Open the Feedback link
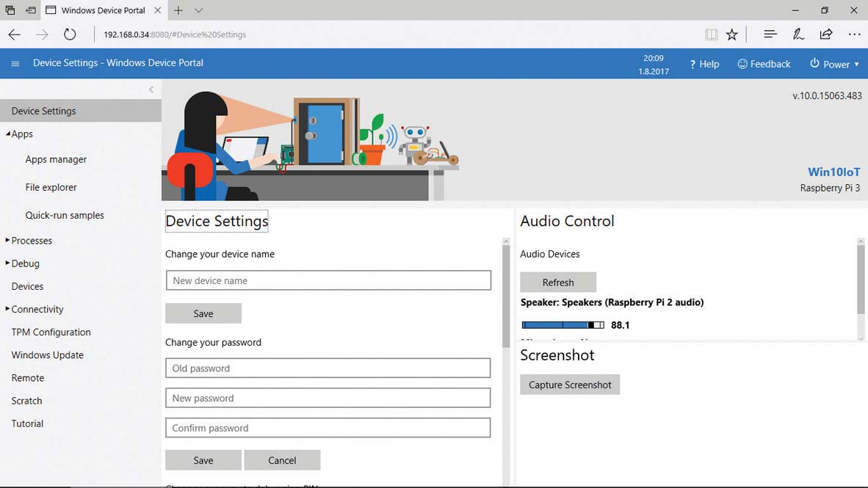 [x=764, y=64]
